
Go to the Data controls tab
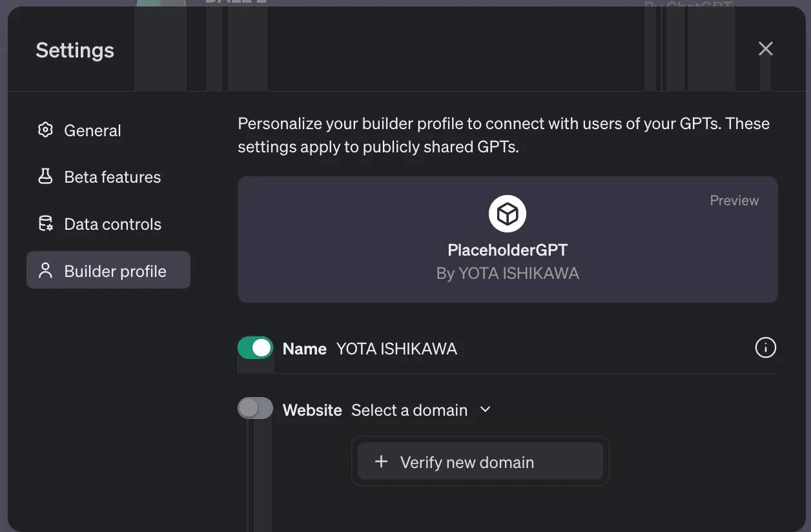pos(112,224)
